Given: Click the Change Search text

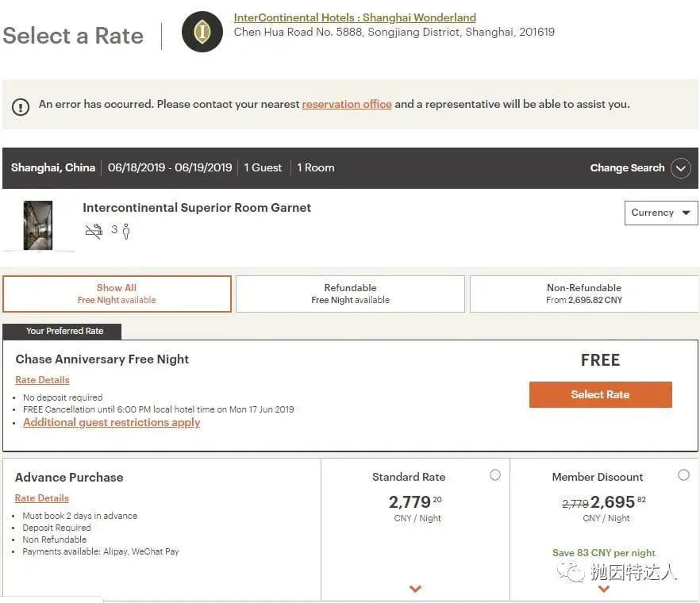Looking at the screenshot, I should [627, 168].
